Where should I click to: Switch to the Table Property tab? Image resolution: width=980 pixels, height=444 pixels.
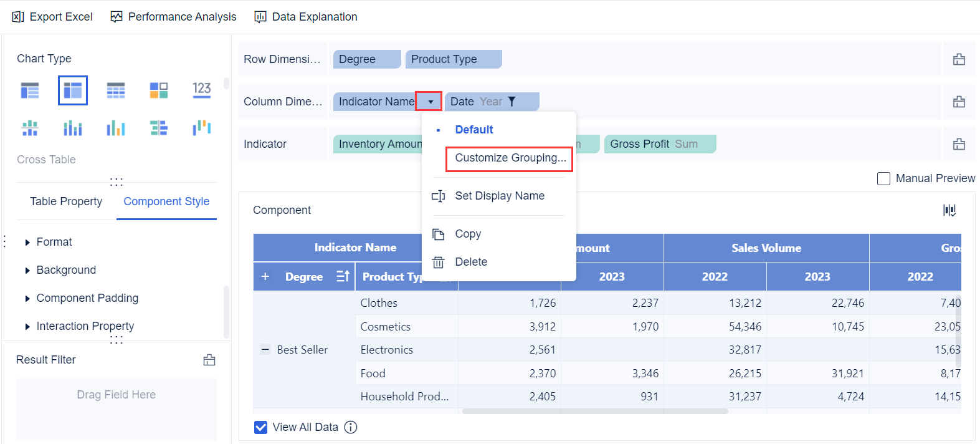tap(66, 201)
